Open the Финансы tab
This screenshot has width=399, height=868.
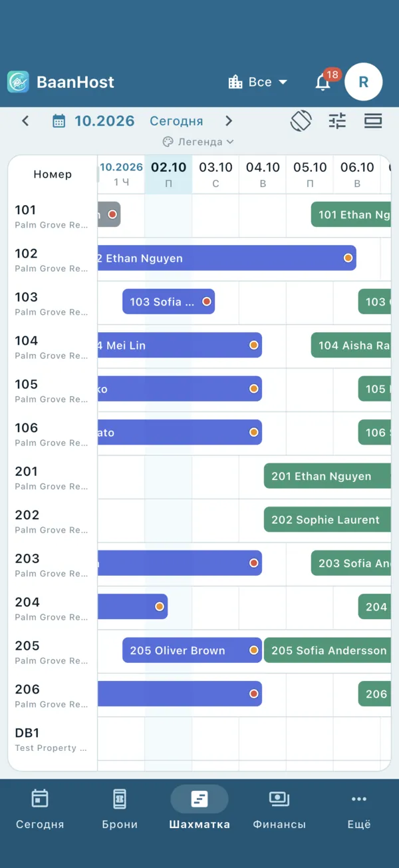(x=279, y=809)
